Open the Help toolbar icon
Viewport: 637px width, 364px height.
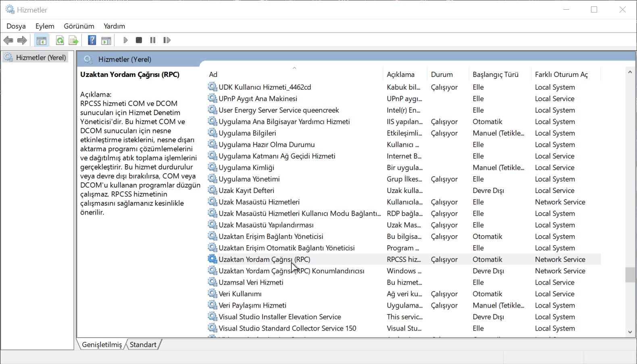coord(92,40)
